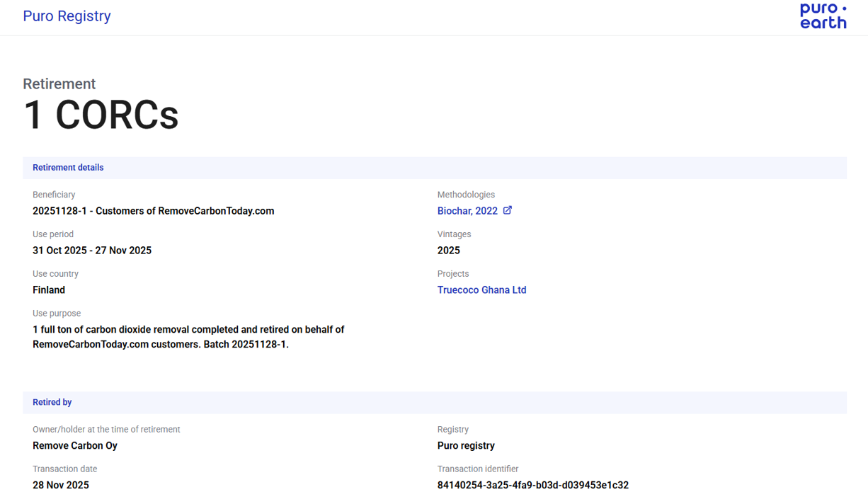The height and width of the screenshot is (504, 868).
Task: Click the Finland use country value
Action: point(49,290)
